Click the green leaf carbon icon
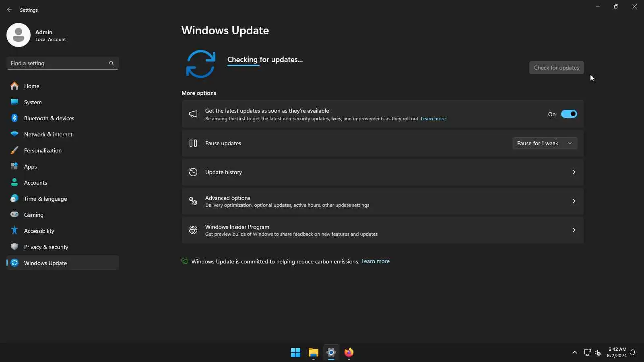The image size is (644, 362). [x=185, y=261]
